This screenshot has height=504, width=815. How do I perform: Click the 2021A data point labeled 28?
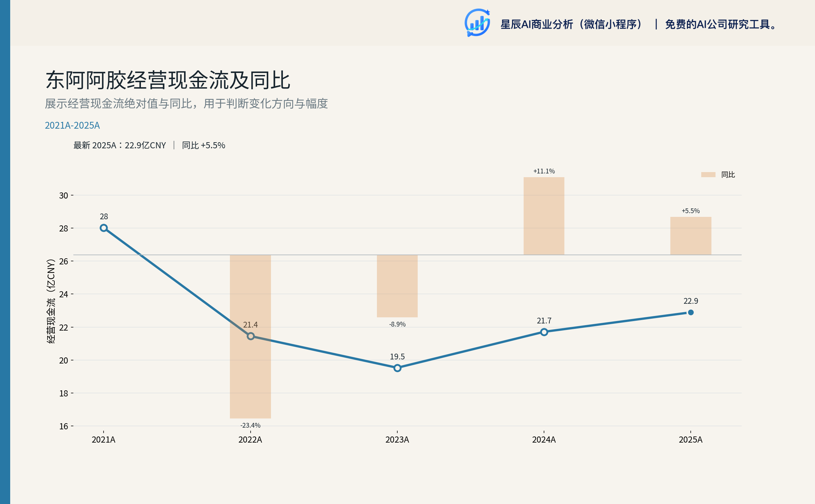pyautogui.click(x=104, y=228)
